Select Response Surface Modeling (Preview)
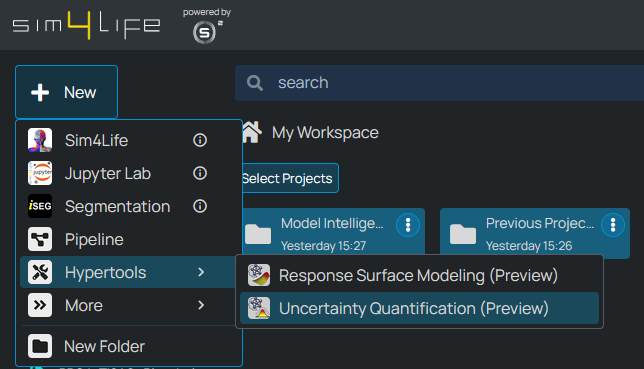Viewport: 644px width, 369px height. point(419,275)
